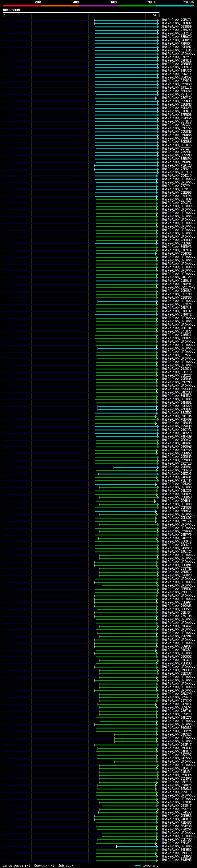Click hit label UniRef100_B8BAZ0
Screen dimensions: 197x868
click(x=176, y=37)
